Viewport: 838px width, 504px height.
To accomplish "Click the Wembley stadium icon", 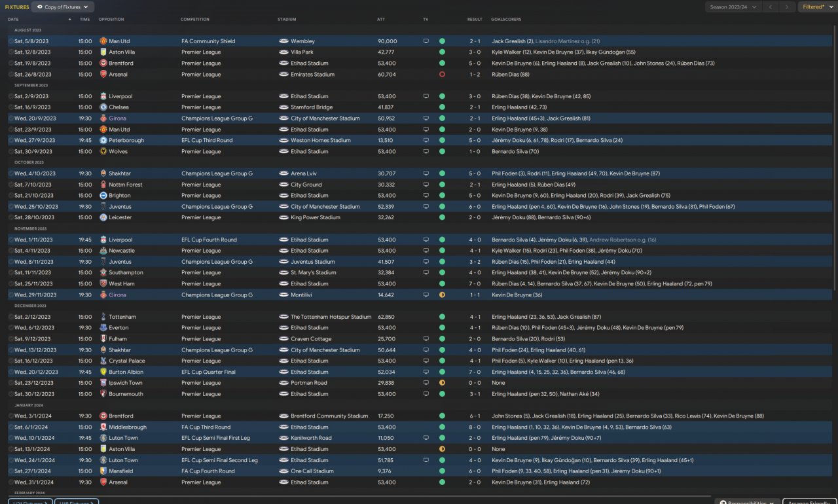I will click(284, 41).
